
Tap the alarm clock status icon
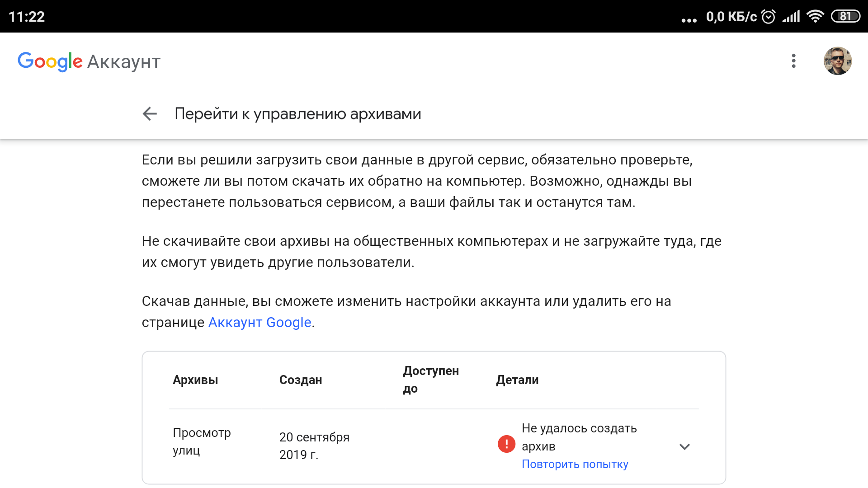click(x=768, y=17)
